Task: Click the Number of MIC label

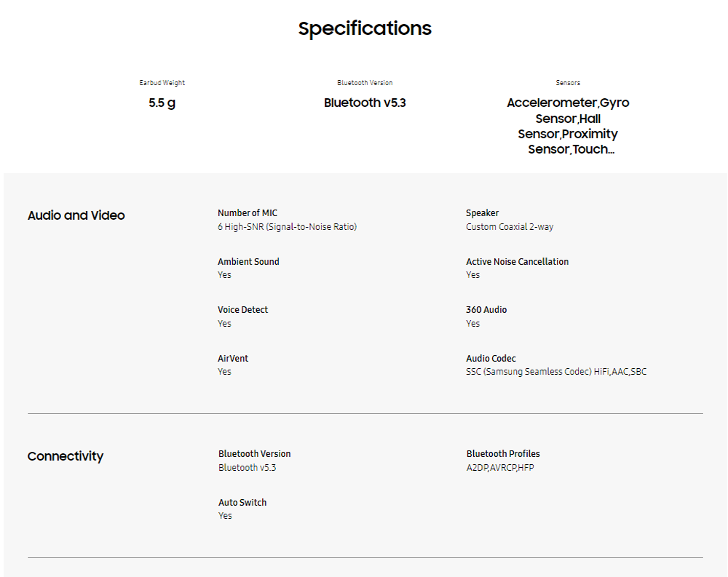Action: 248,213
